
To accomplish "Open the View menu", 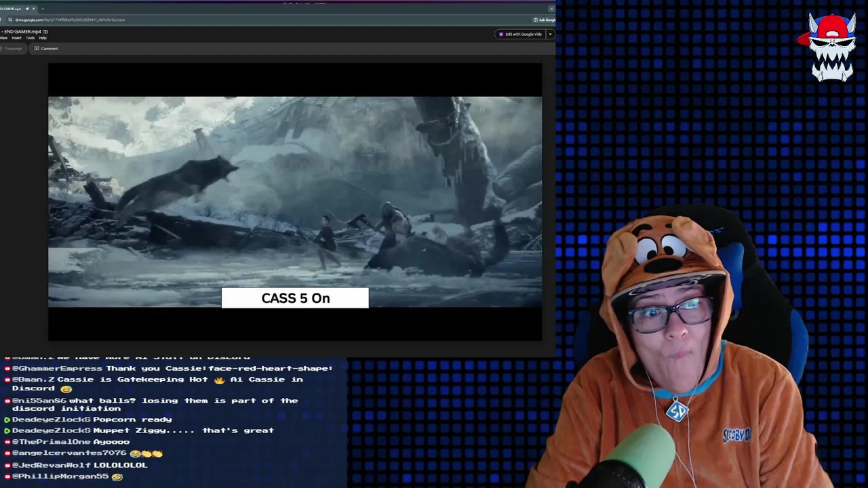I will pos(3,38).
